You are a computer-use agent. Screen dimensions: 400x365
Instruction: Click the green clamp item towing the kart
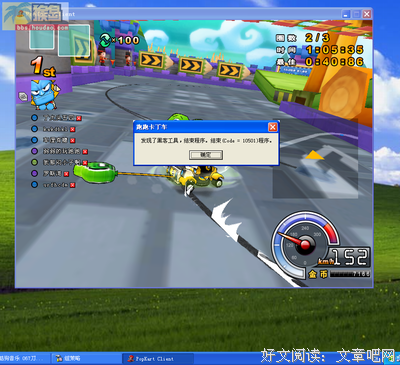tap(95, 172)
